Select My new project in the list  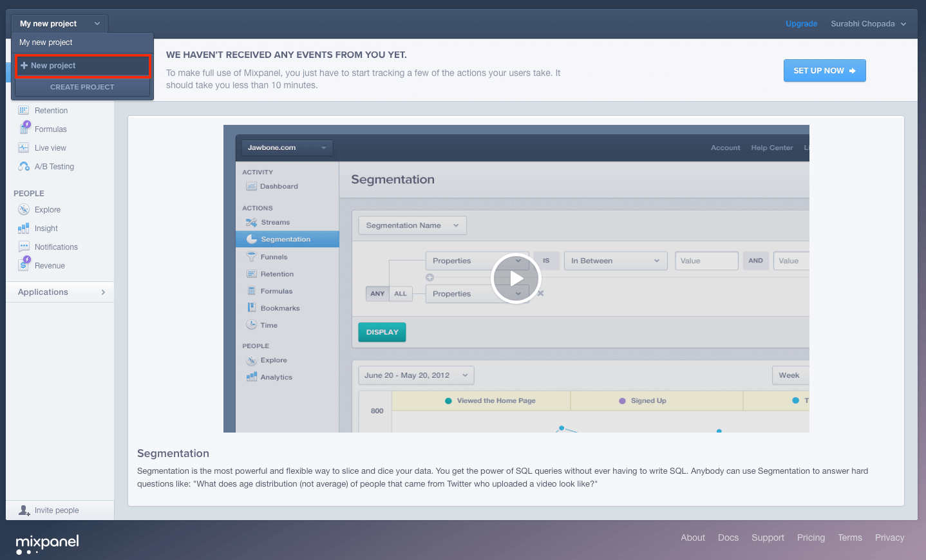46,42
